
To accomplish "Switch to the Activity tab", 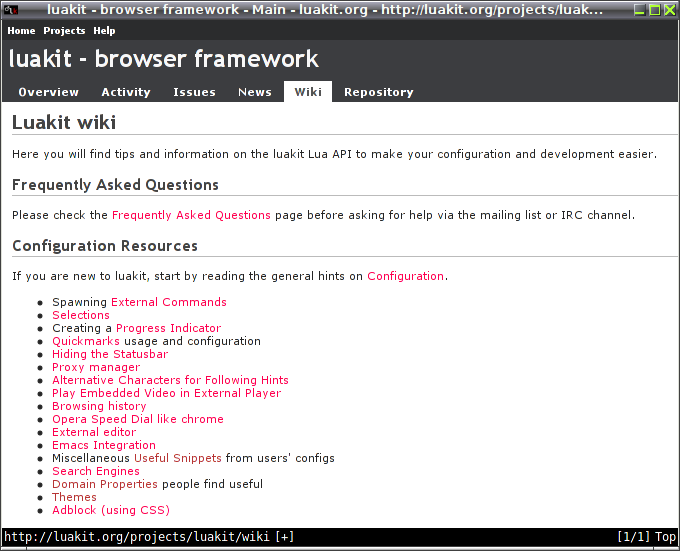I will coord(126,92).
